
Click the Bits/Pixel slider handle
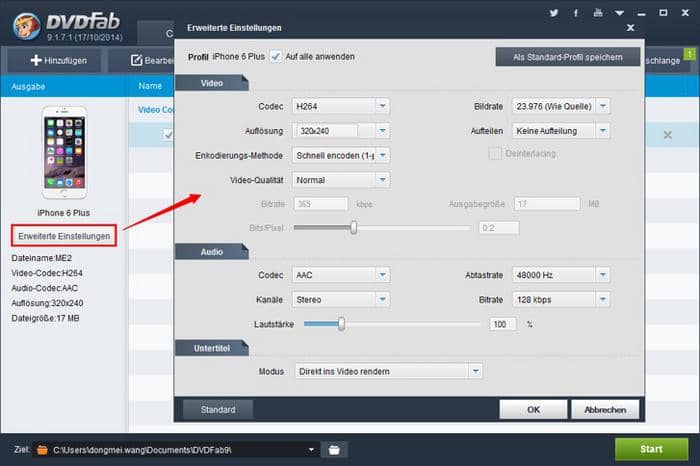(354, 228)
